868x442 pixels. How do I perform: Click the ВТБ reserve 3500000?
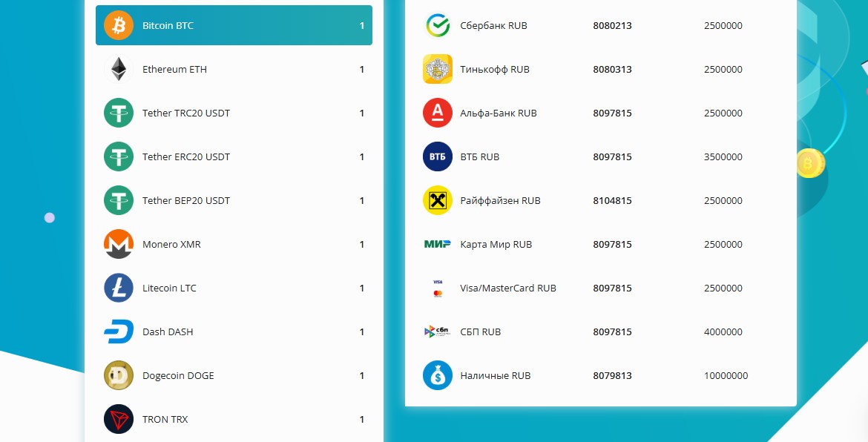[x=723, y=156]
